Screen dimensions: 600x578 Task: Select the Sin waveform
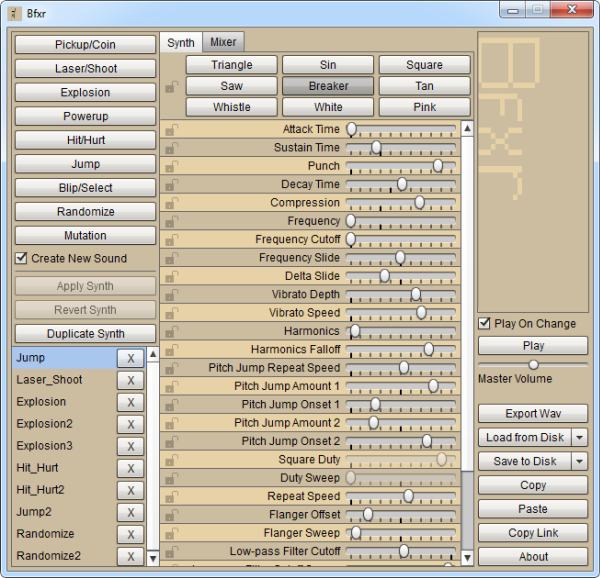pyautogui.click(x=328, y=65)
